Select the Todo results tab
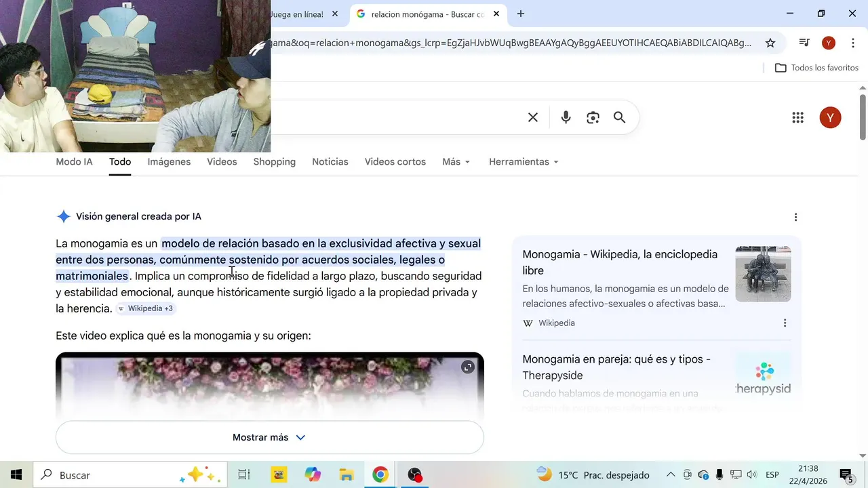Screen dimensions: 868x488 120,162
